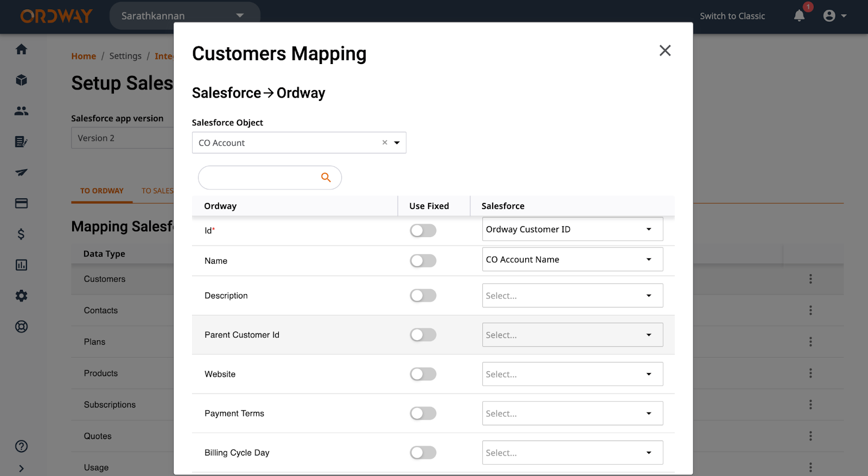Click the Use Fixed column header
Image resolution: width=868 pixels, height=476 pixels.
pyautogui.click(x=429, y=206)
